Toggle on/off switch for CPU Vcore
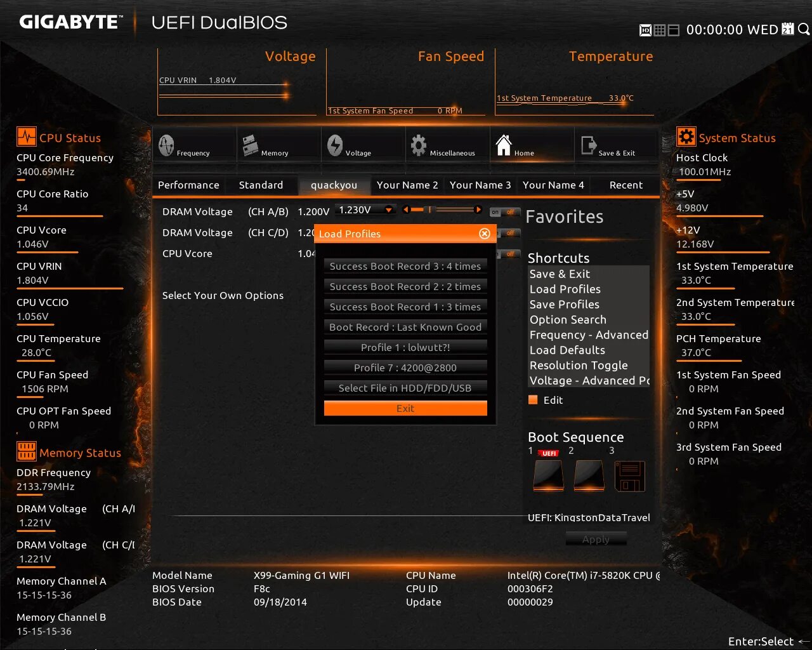 tap(509, 254)
